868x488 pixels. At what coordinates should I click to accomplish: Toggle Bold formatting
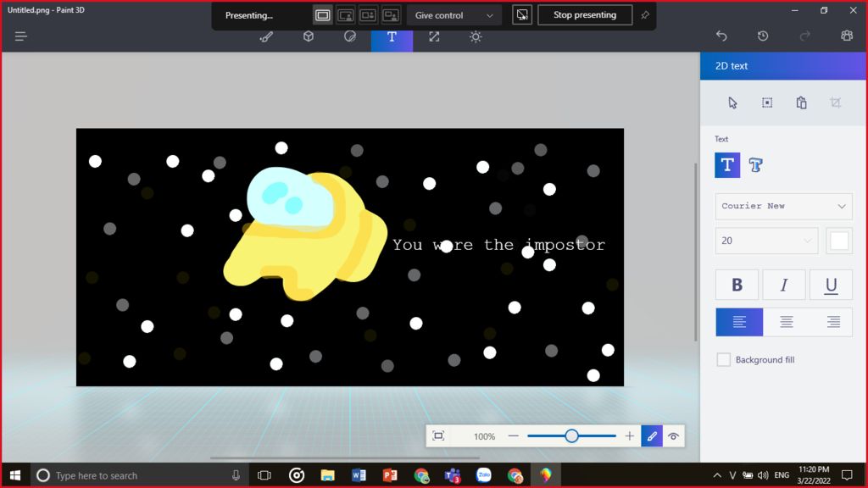click(737, 285)
